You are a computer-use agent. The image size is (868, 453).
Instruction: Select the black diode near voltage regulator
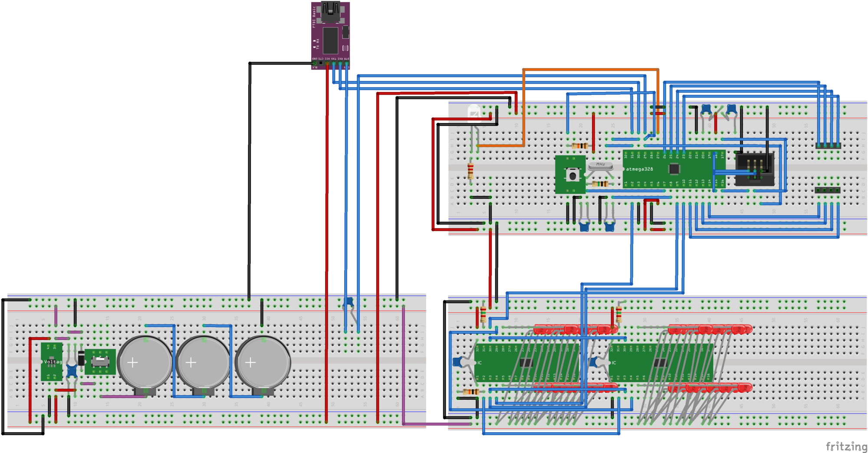[81, 358]
